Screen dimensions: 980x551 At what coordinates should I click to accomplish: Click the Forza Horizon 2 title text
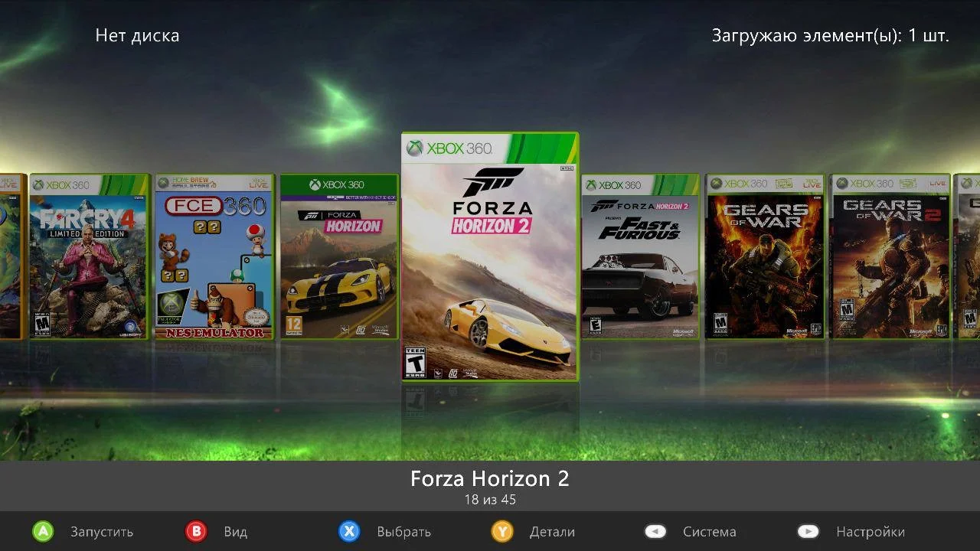490,479
